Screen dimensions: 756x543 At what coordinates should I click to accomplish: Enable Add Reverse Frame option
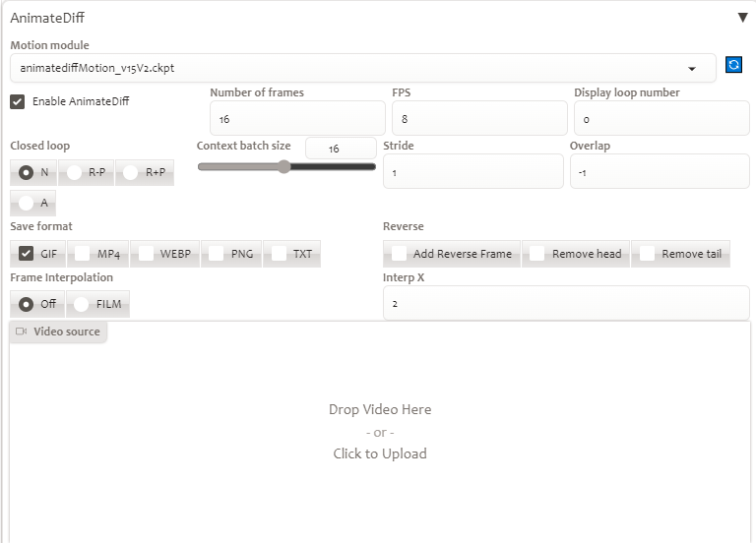coord(399,254)
